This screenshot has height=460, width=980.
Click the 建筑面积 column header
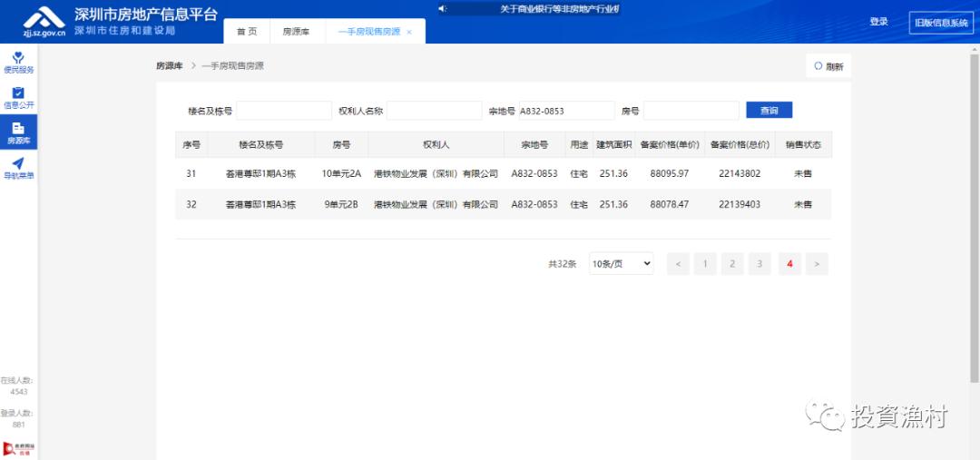coord(613,144)
